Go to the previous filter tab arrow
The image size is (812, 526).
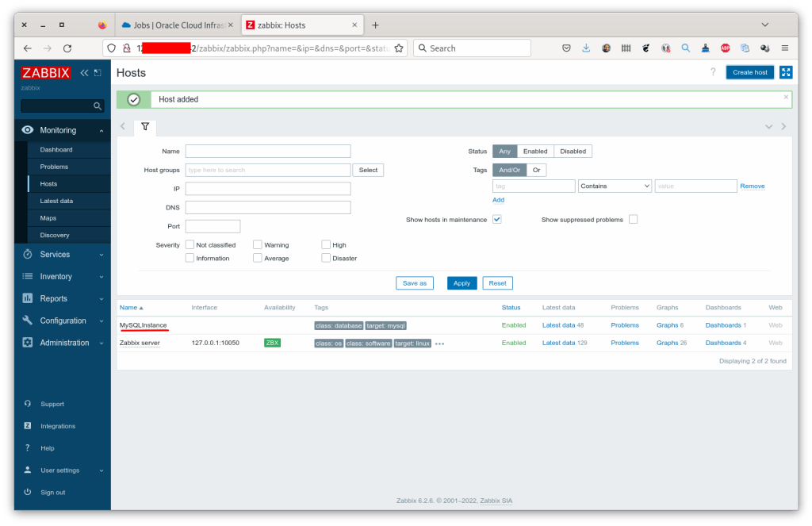(123, 126)
